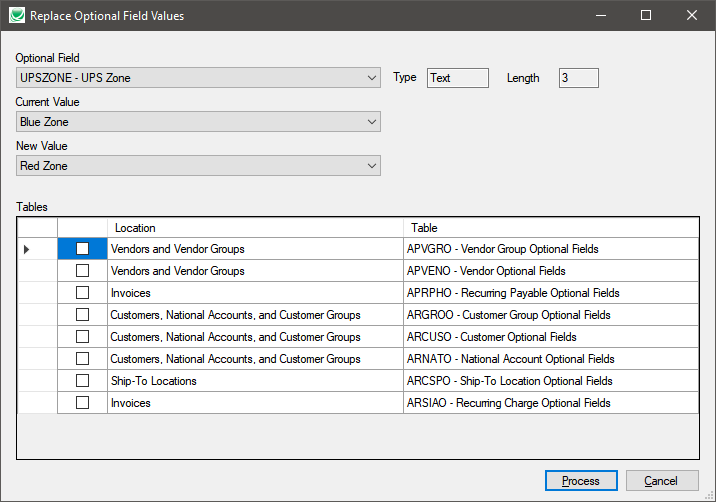The image size is (716, 502).
Task: Tick the ARSIAO Recurring Charge checkbox
Action: 83,403
